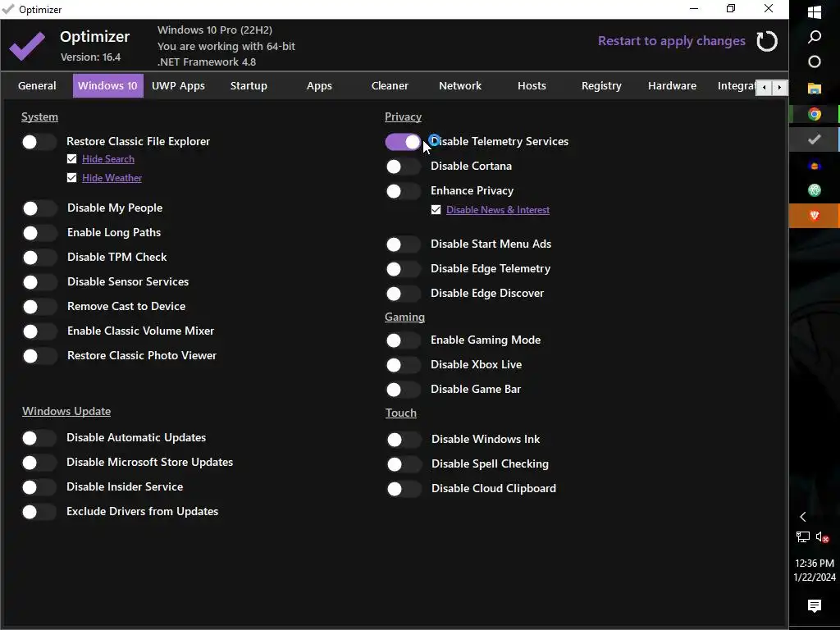Toggle Disable Spell Checking
The height and width of the screenshot is (630, 840).
pos(404,464)
